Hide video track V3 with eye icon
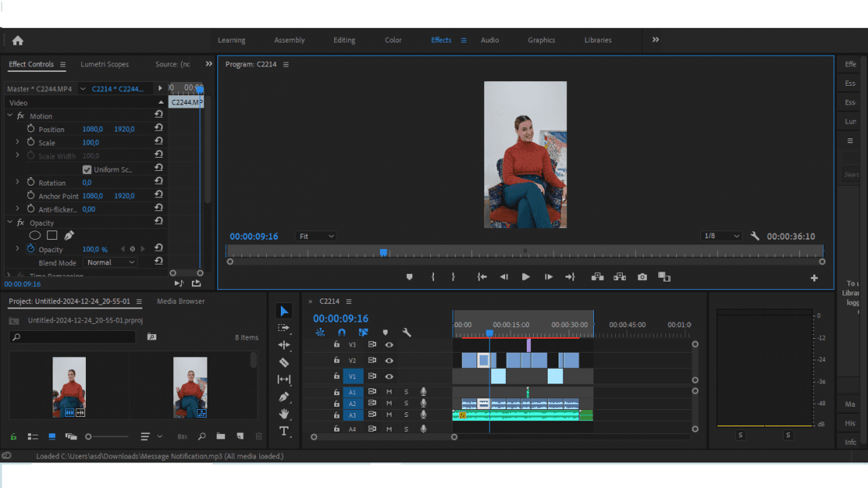 (x=389, y=345)
